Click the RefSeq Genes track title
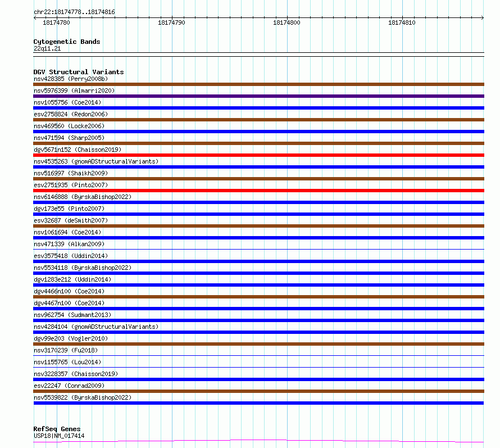This screenshot has width=500, height=448. point(57,429)
